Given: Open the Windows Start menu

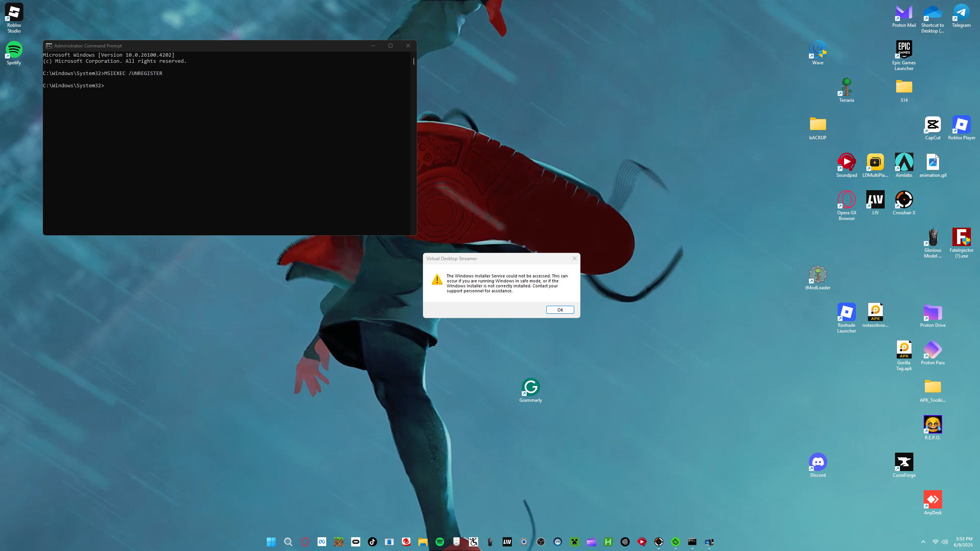Looking at the screenshot, I should pyautogui.click(x=271, y=542).
